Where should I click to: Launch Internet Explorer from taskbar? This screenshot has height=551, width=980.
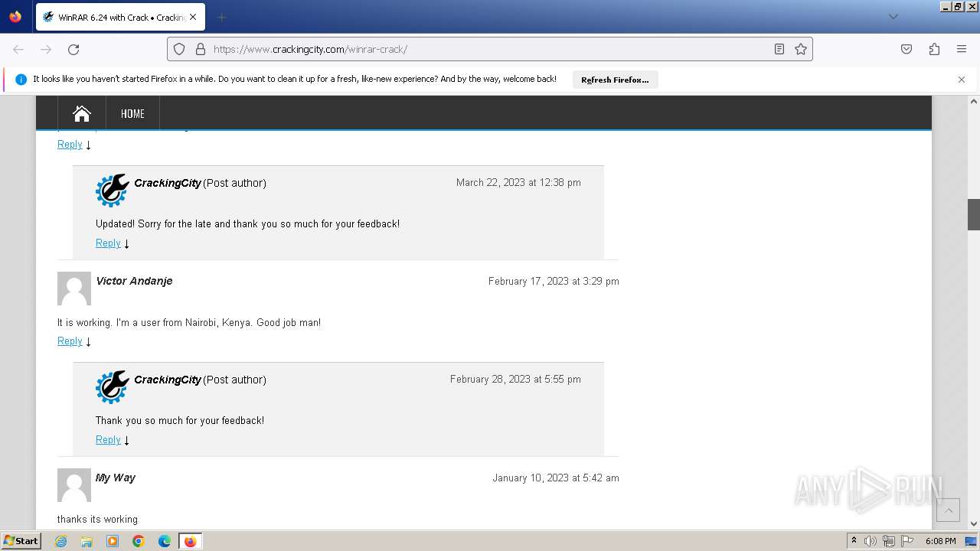click(60, 541)
